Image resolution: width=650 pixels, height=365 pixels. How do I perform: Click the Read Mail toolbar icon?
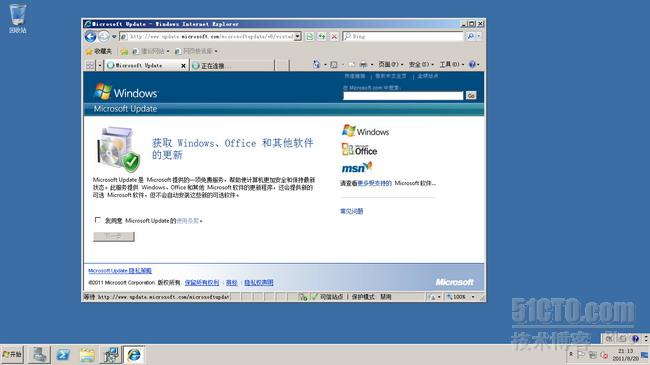pyautogui.click(x=352, y=65)
